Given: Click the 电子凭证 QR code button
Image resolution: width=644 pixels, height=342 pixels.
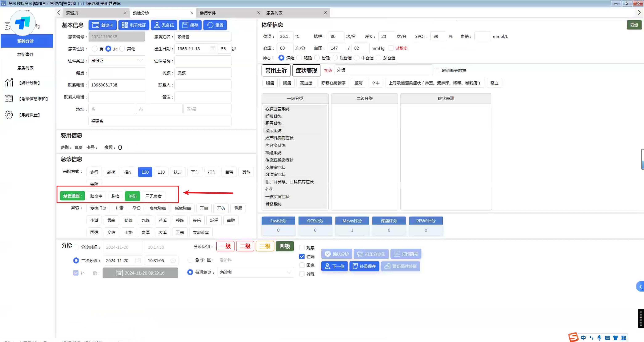Looking at the screenshot, I should [134, 25].
